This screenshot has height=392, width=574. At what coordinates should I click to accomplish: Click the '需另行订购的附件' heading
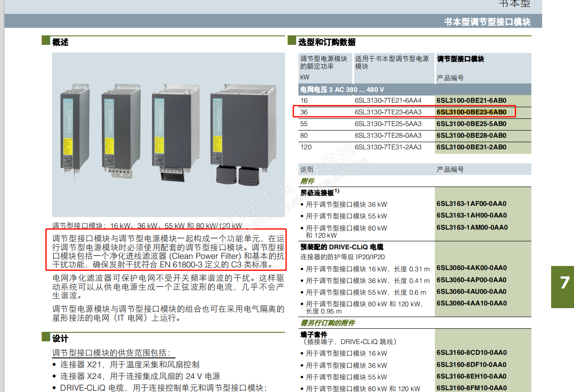click(x=328, y=323)
